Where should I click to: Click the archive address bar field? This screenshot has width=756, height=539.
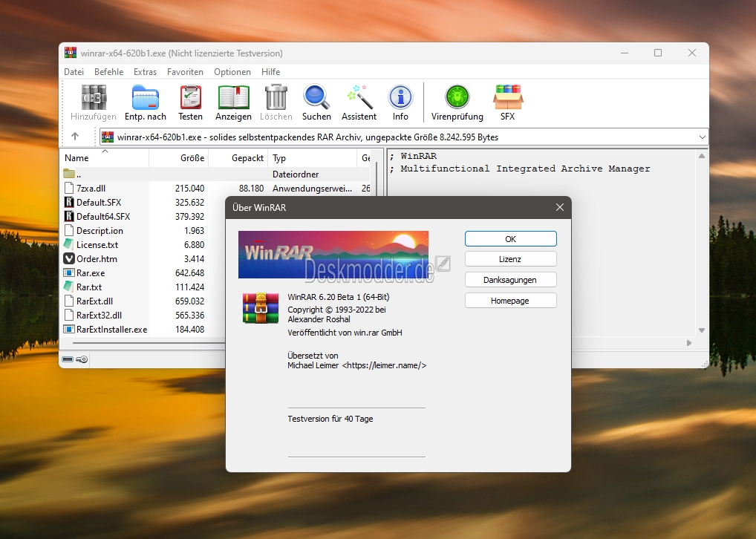click(x=403, y=137)
